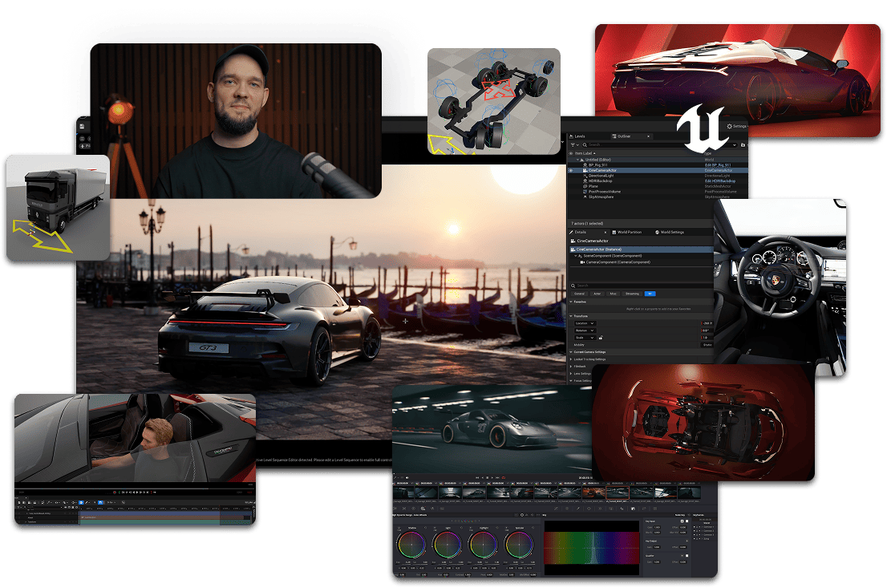The image size is (887, 588).
Task: Toggle scale lock icon in Transform
Action: [x=601, y=337]
